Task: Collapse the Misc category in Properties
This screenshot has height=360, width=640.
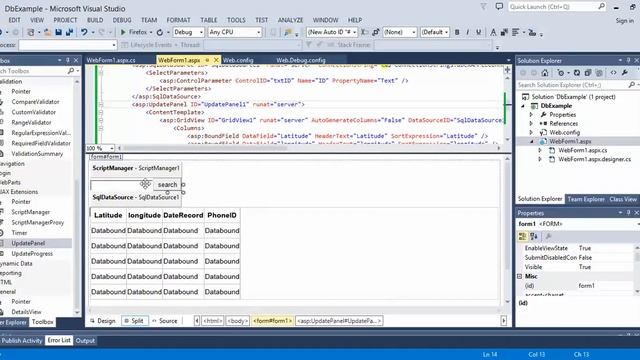Action: (520, 276)
